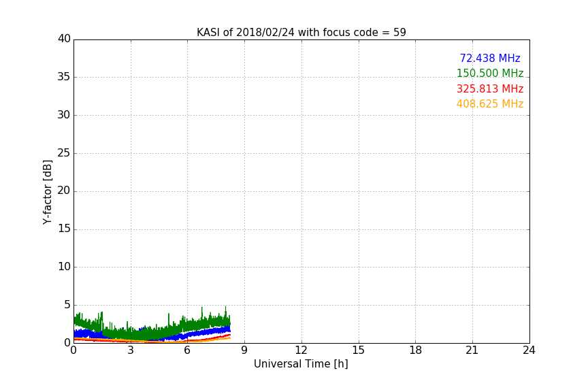Click the y-axis tick label '30'
Screen dimensions: 588x392
click(x=64, y=115)
